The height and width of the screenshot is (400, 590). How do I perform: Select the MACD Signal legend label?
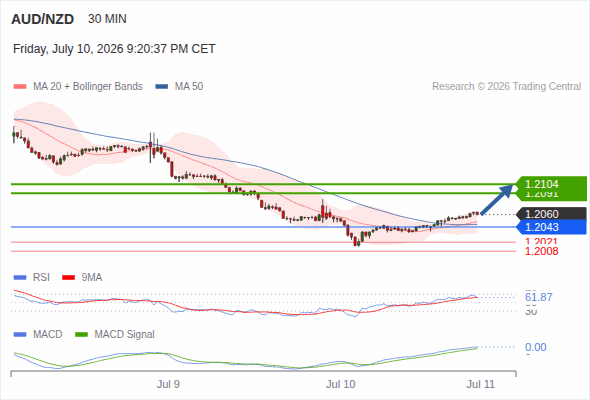point(125,334)
